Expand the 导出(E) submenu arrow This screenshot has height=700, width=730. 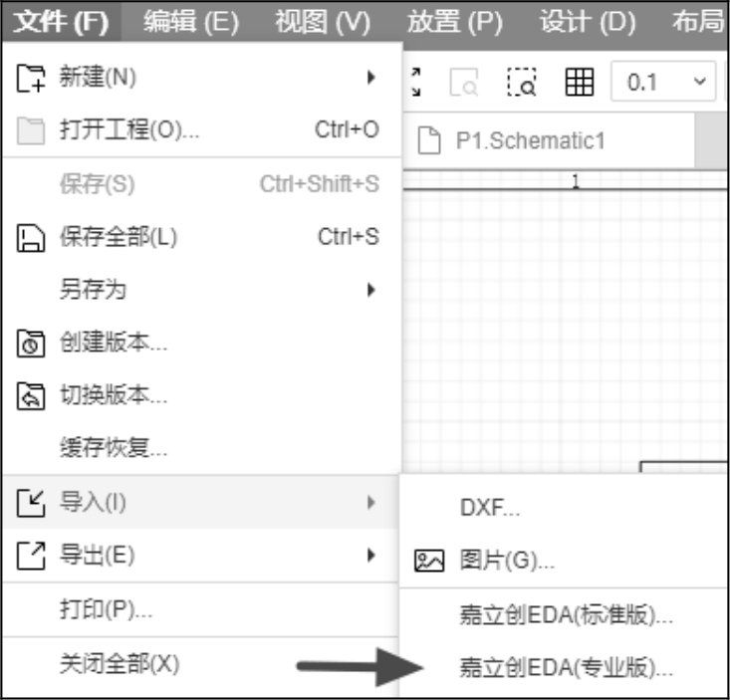(370, 556)
